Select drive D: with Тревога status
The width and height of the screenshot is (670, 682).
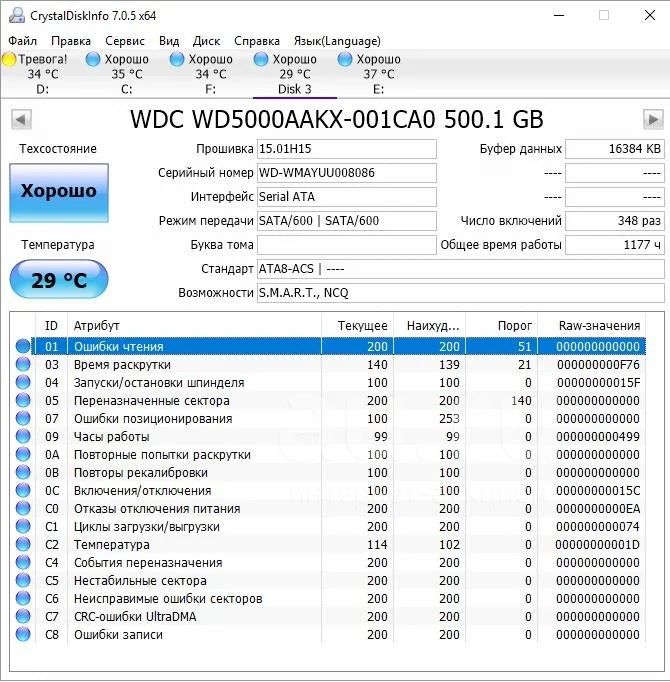(x=42, y=74)
